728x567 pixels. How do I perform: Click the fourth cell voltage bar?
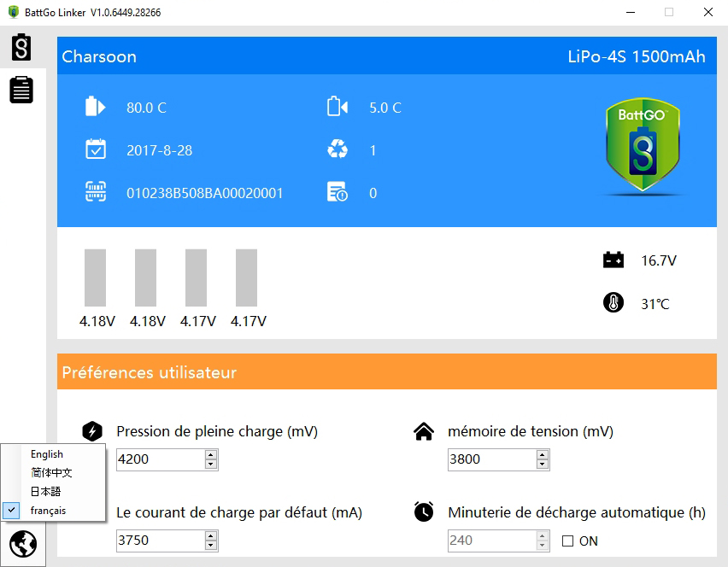(247, 278)
